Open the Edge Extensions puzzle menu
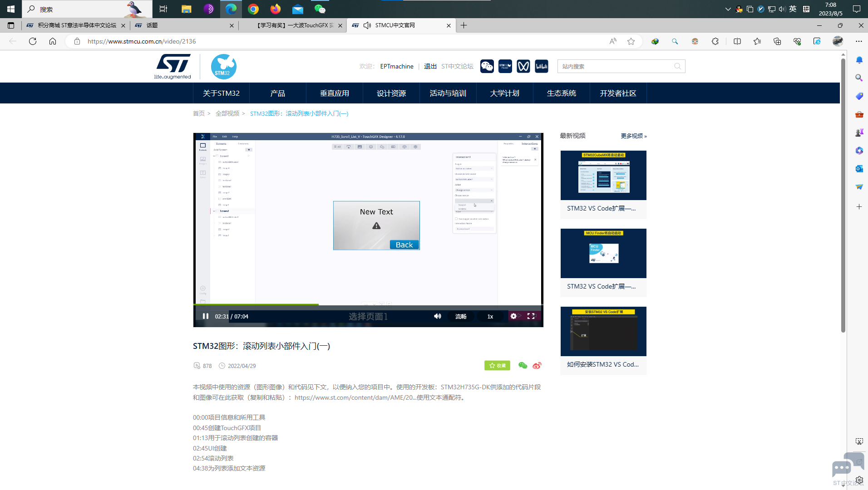 715,41
